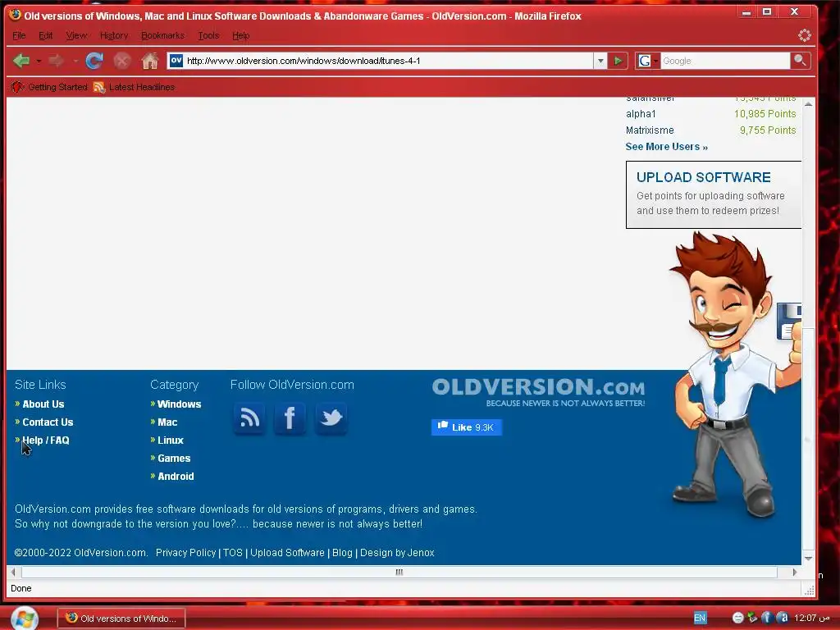Open the Android category link

[x=176, y=477]
